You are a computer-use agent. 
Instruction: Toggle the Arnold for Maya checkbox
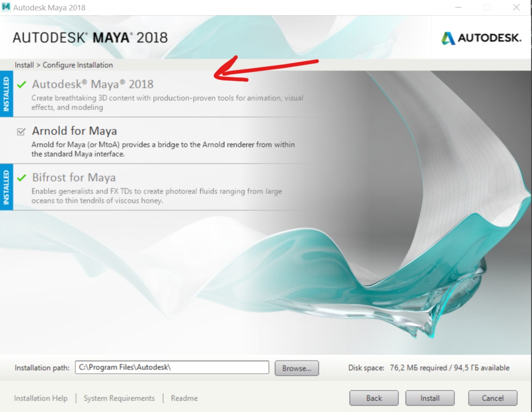(21, 132)
